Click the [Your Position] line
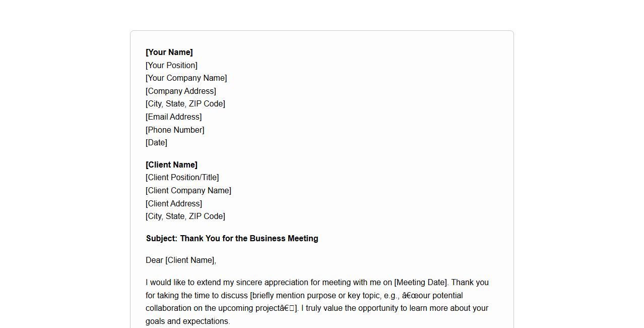The height and width of the screenshot is (328, 644). tap(171, 65)
